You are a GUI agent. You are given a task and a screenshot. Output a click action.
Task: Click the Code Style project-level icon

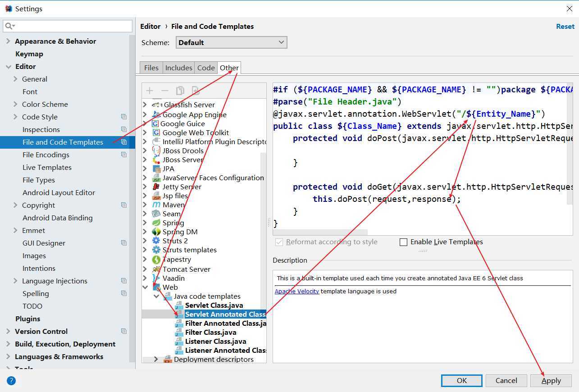(x=124, y=117)
